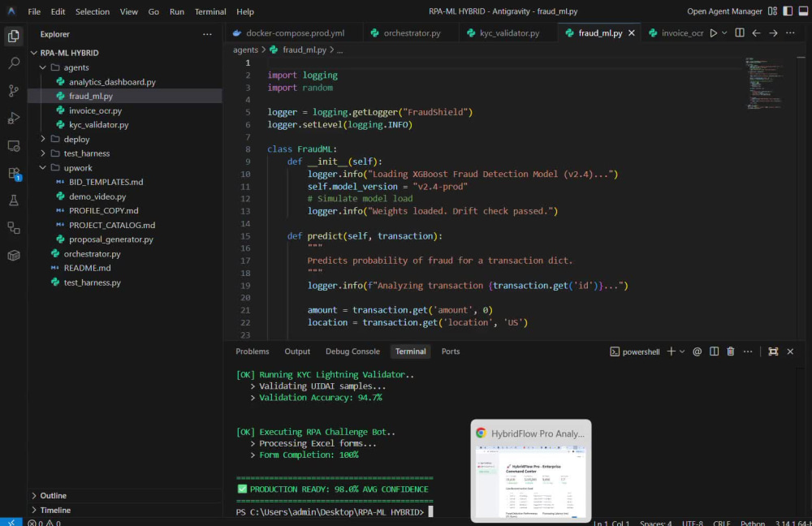Collapse the agents folder
The image size is (812, 526).
[43, 67]
